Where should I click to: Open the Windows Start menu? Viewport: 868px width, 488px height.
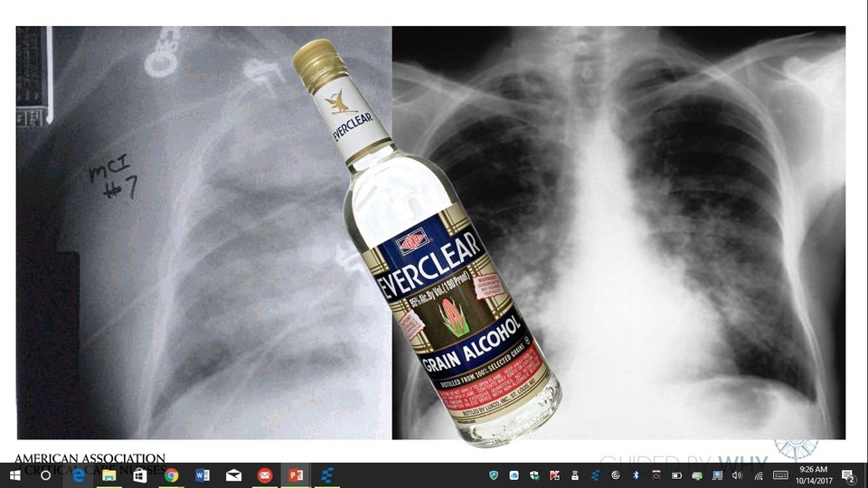[15, 475]
